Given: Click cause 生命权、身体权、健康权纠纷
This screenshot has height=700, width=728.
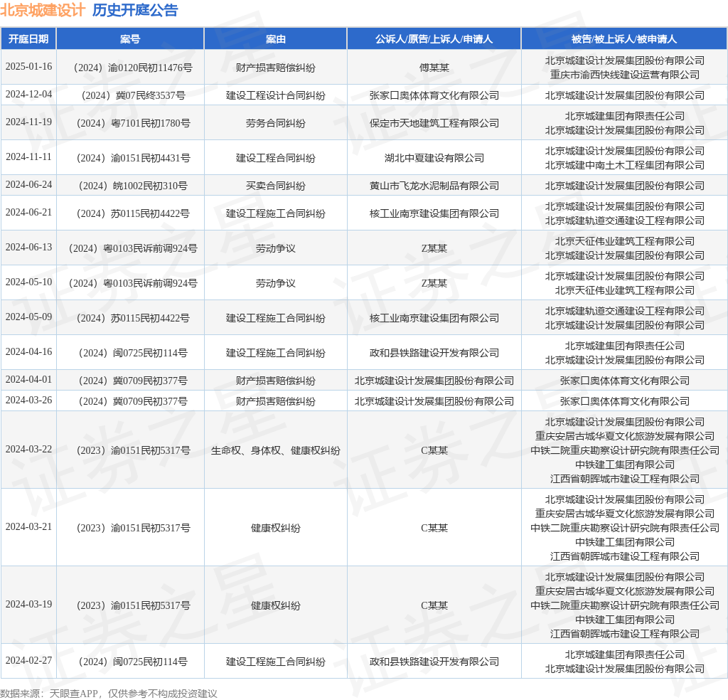Looking at the screenshot, I should 275,450.
